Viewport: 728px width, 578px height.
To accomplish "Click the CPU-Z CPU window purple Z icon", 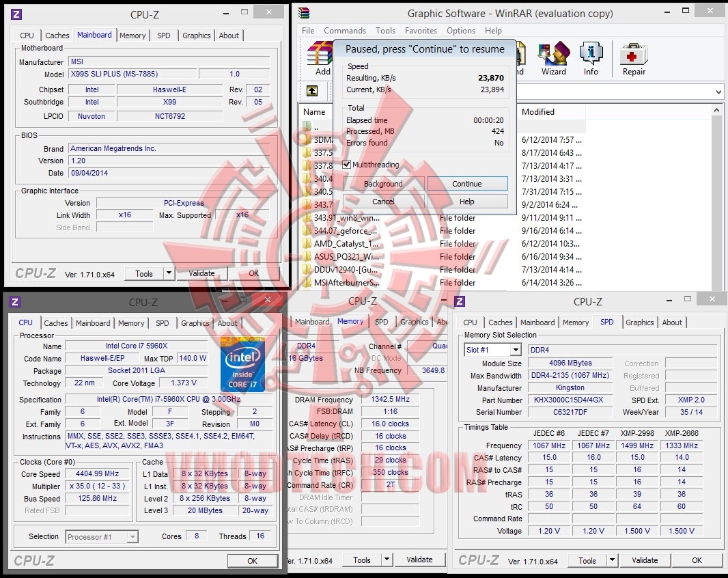I will pyautogui.click(x=15, y=302).
